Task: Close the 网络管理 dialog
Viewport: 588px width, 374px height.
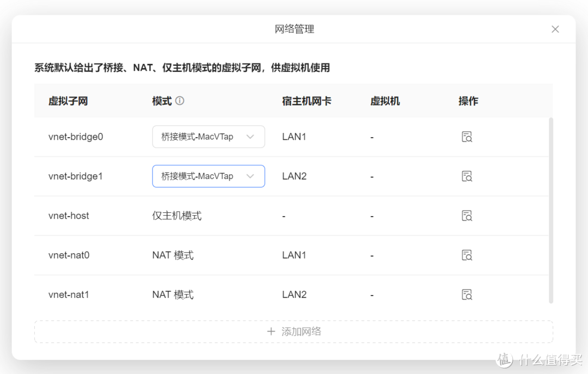Action: point(555,29)
